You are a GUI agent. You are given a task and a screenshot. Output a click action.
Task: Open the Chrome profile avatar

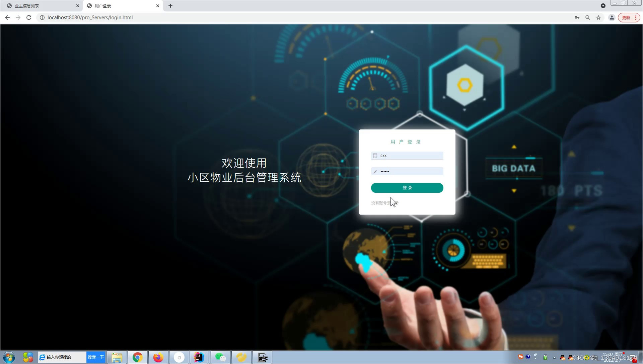pyautogui.click(x=612, y=17)
